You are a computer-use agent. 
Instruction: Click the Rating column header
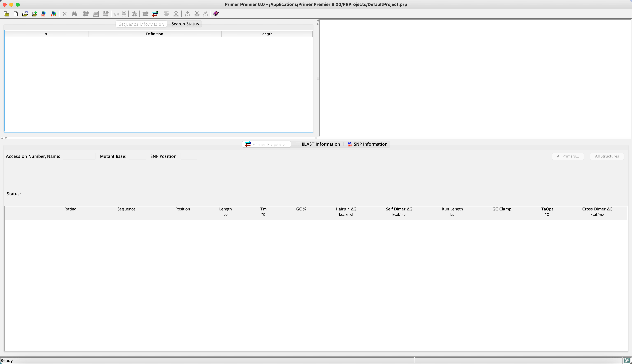click(x=70, y=209)
